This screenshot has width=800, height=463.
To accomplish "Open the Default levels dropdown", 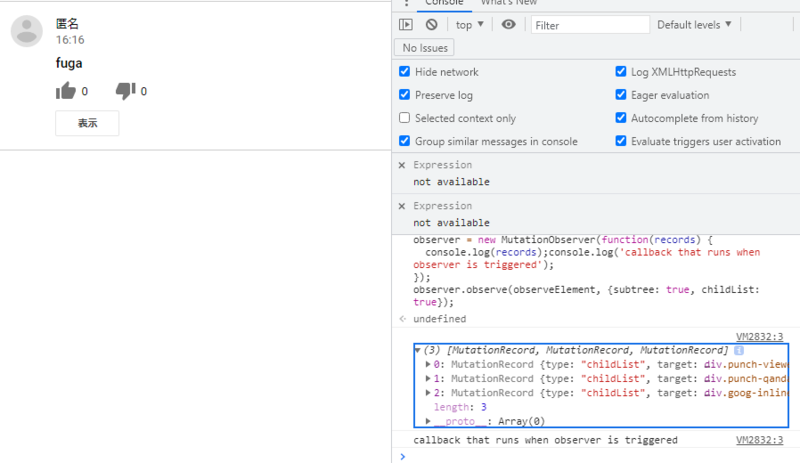I will tap(694, 25).
